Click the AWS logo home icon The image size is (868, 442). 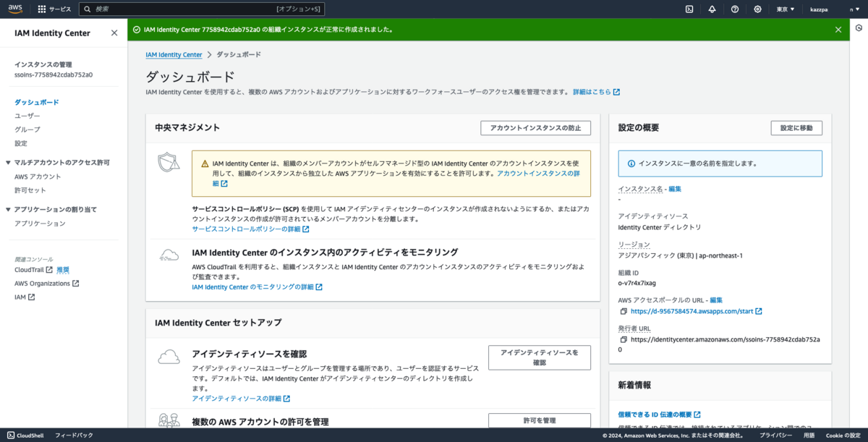tap(16, 9)
